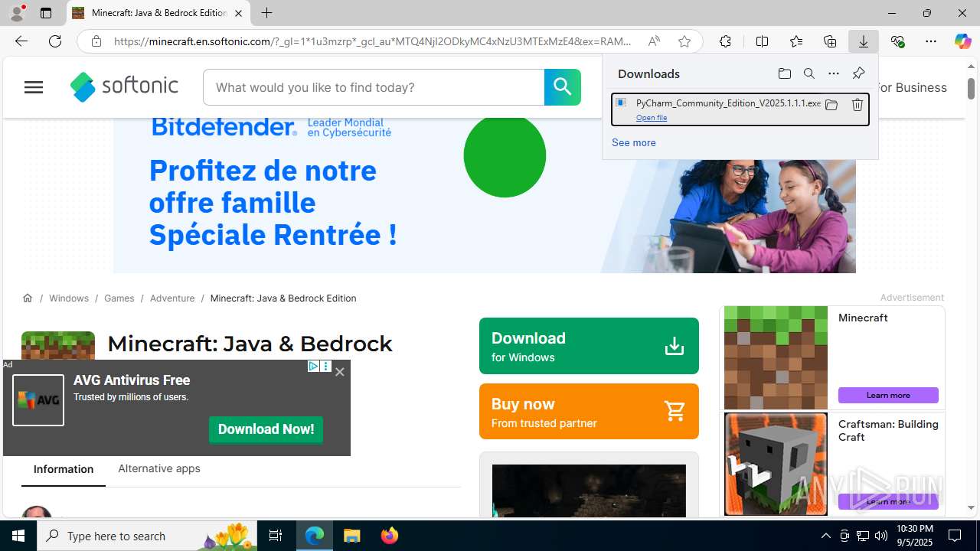Image resolution: width=980 pixels, height=551 pixels.
Task: Go to Windows breadcrumb link
Action: [69, 298]
